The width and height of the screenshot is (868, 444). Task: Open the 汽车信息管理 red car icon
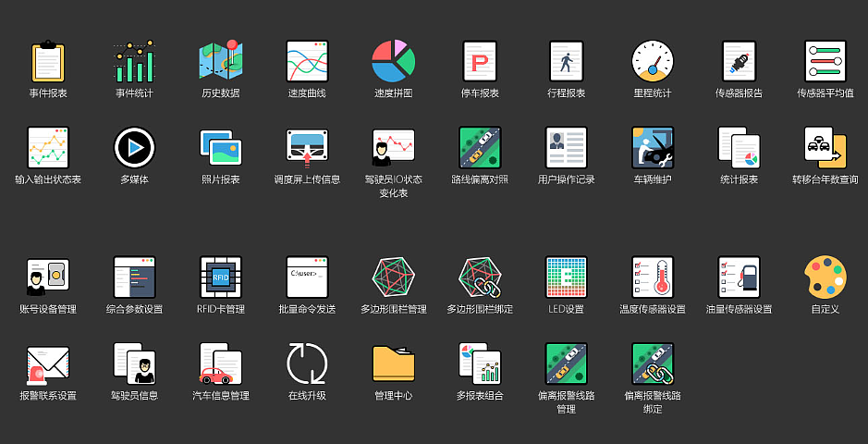pyautogui.click(x=221, y=364)
